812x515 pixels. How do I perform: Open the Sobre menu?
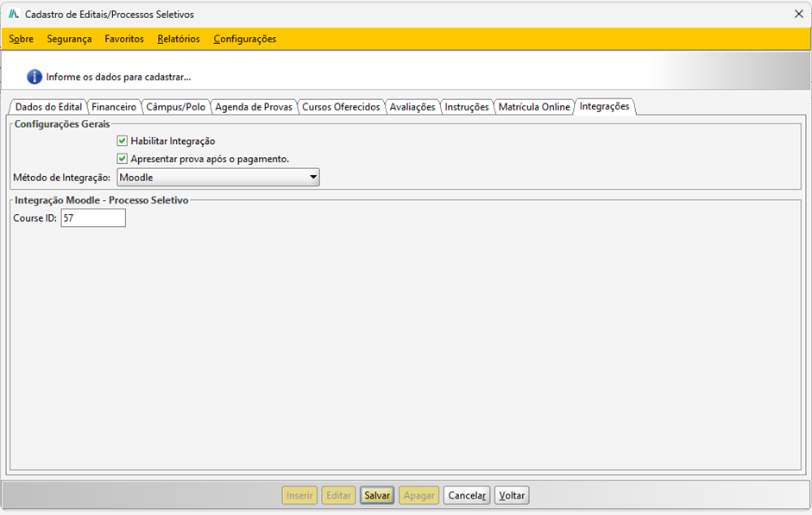click(x=22, y=39)
